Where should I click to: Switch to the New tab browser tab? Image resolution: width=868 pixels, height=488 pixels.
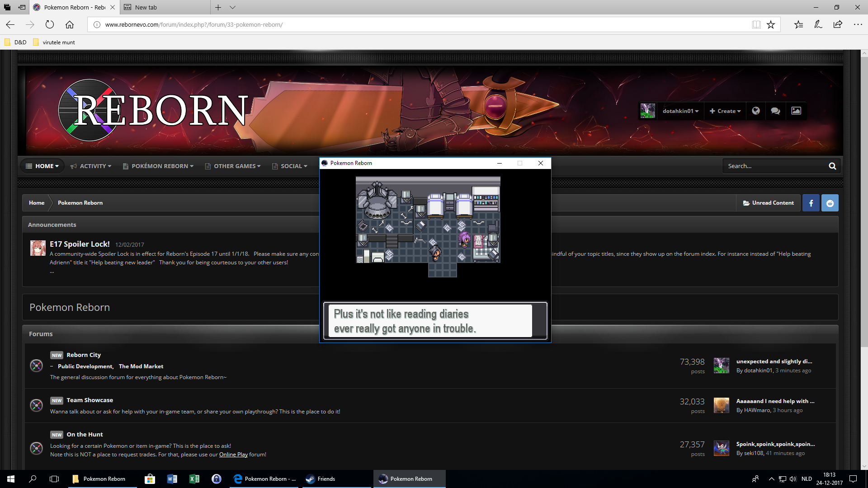pyautogui.click(x=165, y=7)
